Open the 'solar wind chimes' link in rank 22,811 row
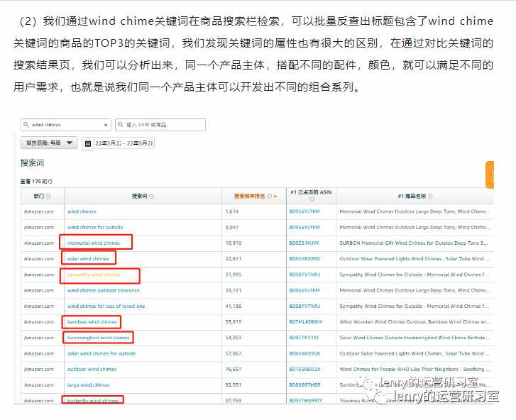Screen dimensions: 516x420 pos(88,259)
